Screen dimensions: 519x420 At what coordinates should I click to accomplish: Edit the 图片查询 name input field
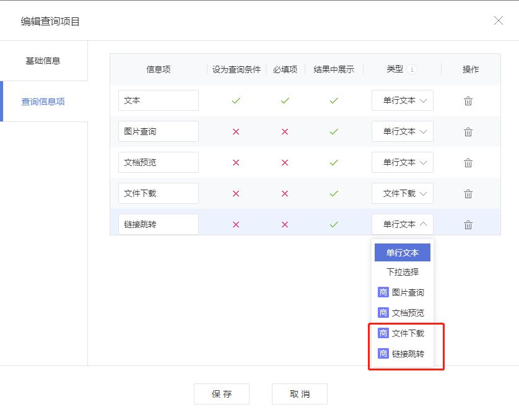159,131
